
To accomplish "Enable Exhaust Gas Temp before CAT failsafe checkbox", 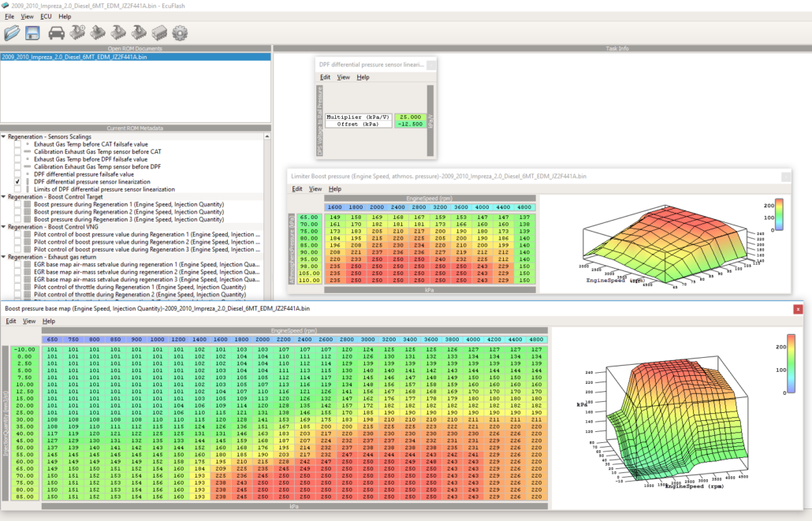I will [x=18, y=144].
